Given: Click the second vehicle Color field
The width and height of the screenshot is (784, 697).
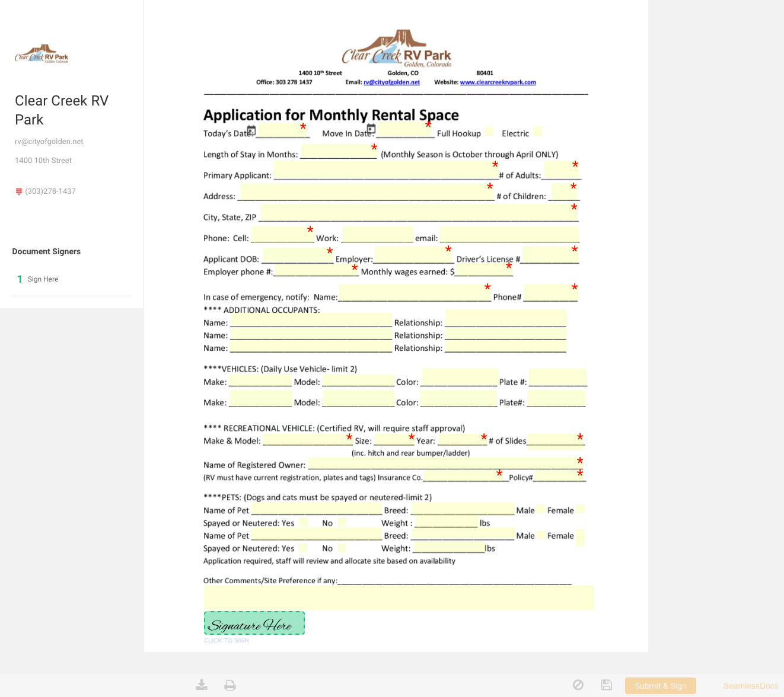Looking at the screenshot, I should pos(460,398).
